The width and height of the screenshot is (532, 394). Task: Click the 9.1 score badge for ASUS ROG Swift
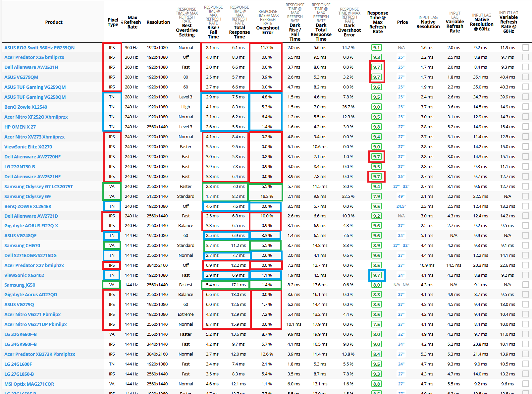(376, 47)
